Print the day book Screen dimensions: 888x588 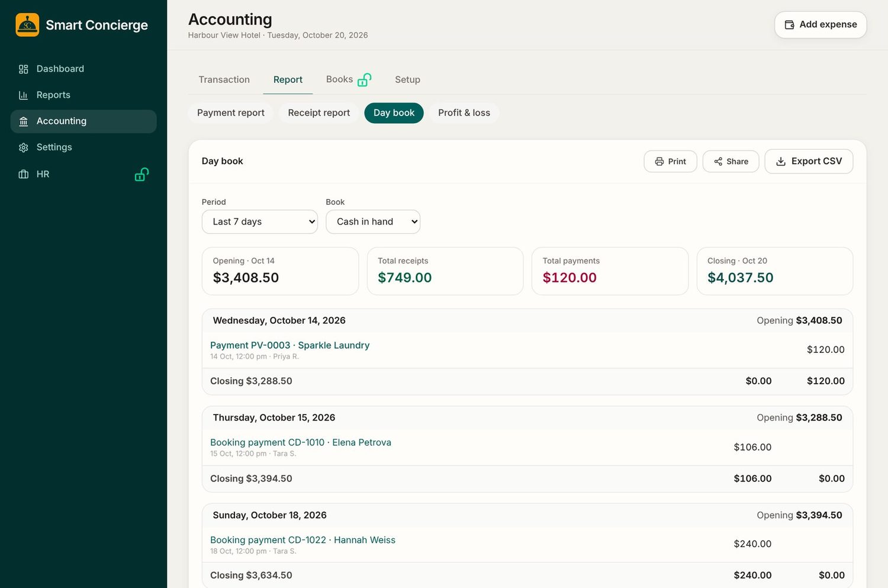[x=670, y=162]
